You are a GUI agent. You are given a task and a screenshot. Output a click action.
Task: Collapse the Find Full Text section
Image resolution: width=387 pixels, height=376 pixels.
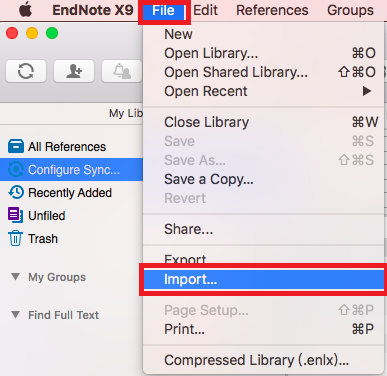pos(15,315)
